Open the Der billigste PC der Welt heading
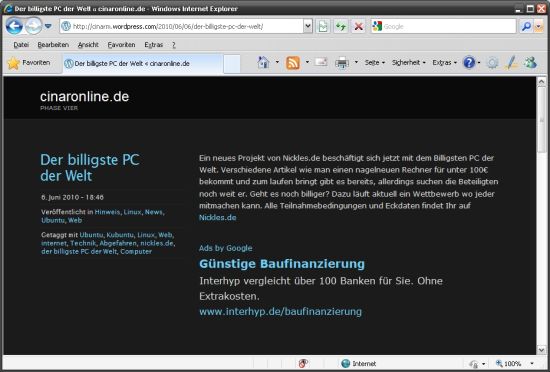The width and height of the screenshot is (550, 372). [x=90, y=168]
